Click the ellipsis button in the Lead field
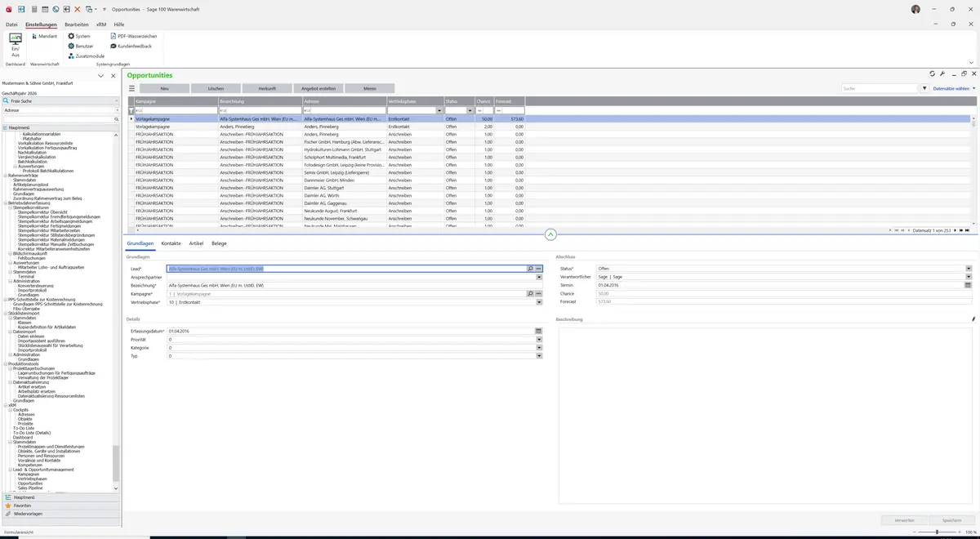The height and width of the screenshot is (539, 980). point(539,268)
